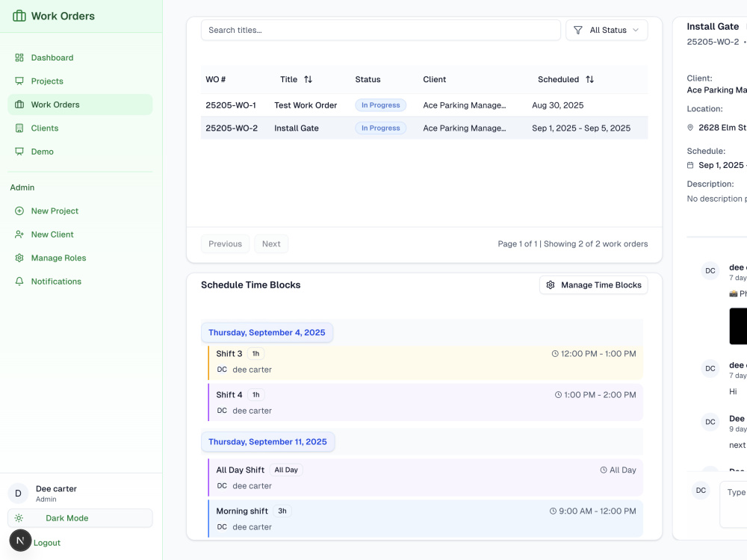Focus the Search titles input field
747x560 pixels.
[381, 30]
